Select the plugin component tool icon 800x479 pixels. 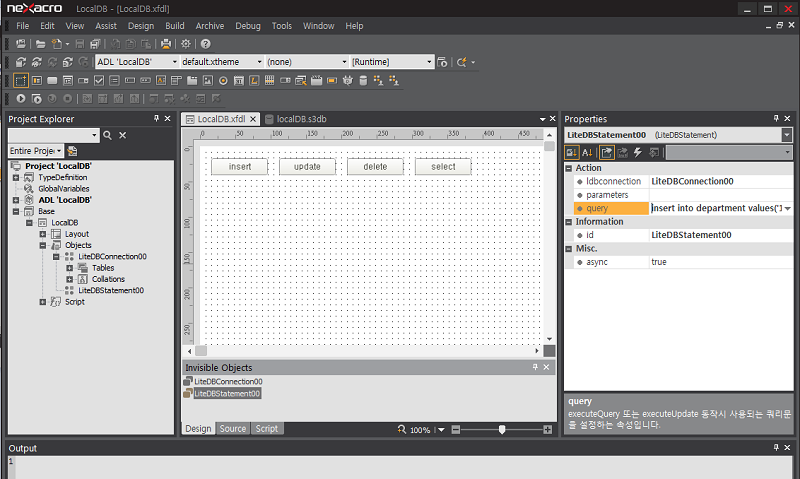(347, 81)
